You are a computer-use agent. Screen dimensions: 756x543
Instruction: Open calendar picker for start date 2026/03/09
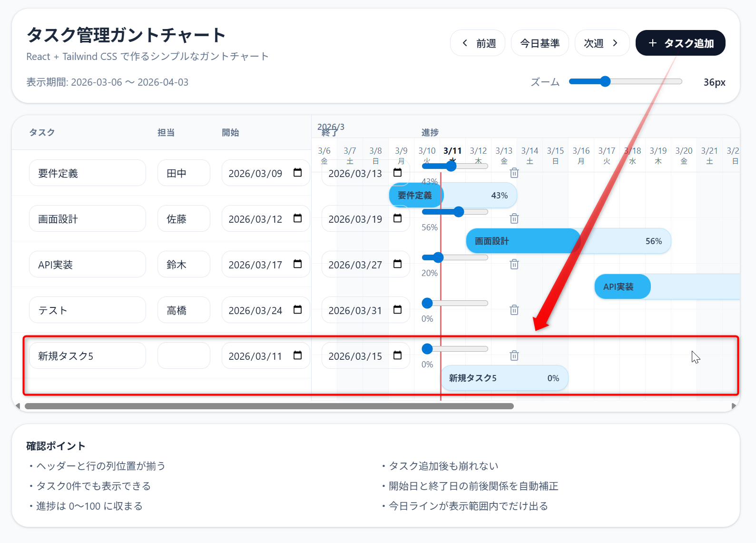298,172
